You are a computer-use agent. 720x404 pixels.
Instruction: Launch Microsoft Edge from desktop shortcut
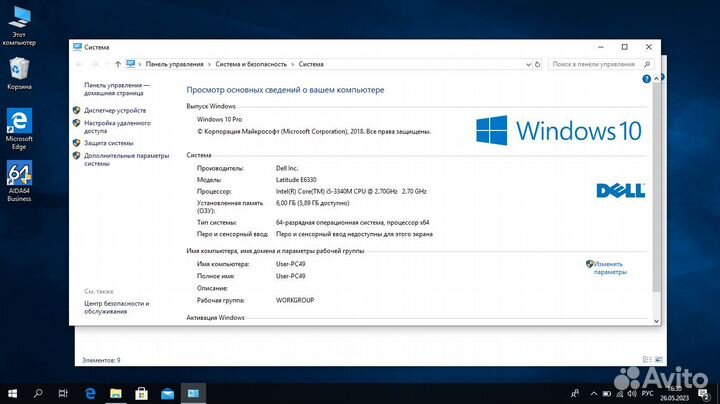(19, 129)
